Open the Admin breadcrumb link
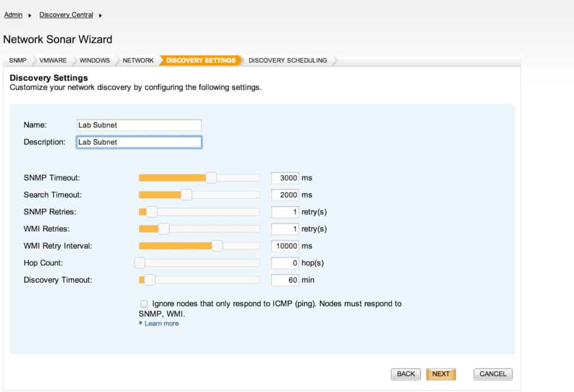 click(x=13, y=15)
